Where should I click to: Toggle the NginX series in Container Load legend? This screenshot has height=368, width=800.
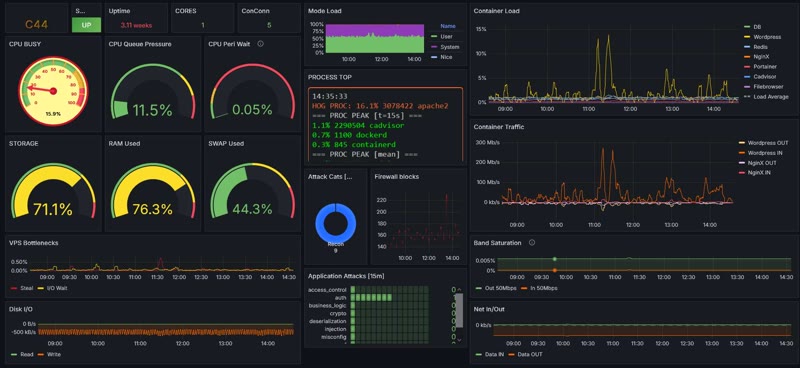pos(761,57)
